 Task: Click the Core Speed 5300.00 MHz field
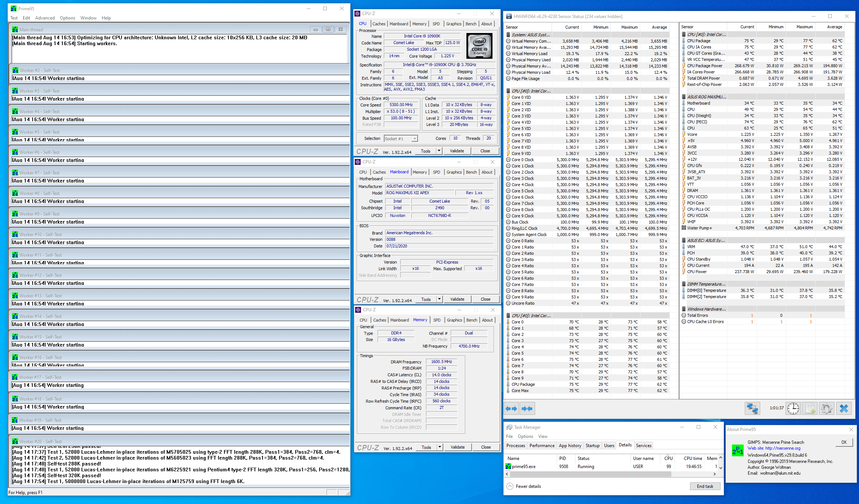pyautogui.click(x=401, y=105)
